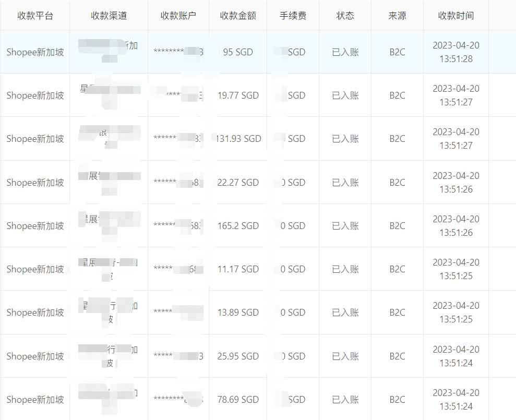Image resolution: width=516 pixels, height=420 pixels.
Task: Select the 78.69 SGD amount cell
Action: (238, 400)
